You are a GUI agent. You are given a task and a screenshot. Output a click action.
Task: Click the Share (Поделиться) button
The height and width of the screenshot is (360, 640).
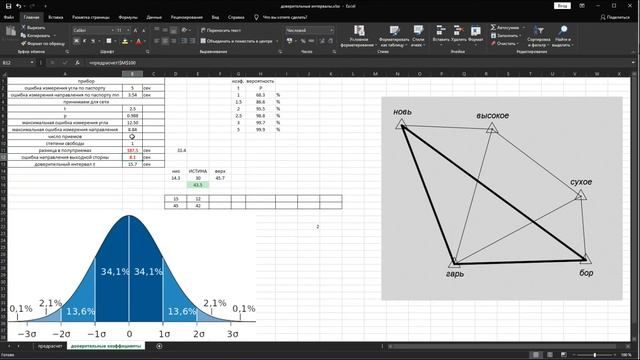[x=615, y=17]
